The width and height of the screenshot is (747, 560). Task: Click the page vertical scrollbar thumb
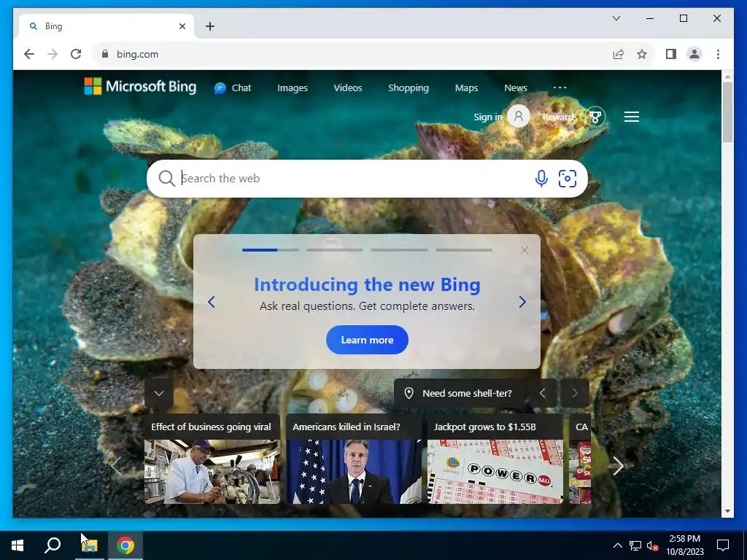[727, 112]
